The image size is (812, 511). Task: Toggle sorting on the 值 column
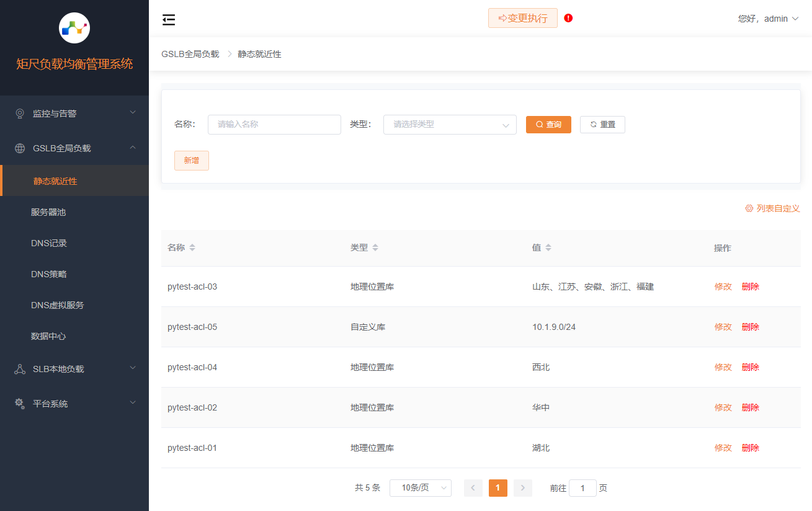tap(549, 247)
